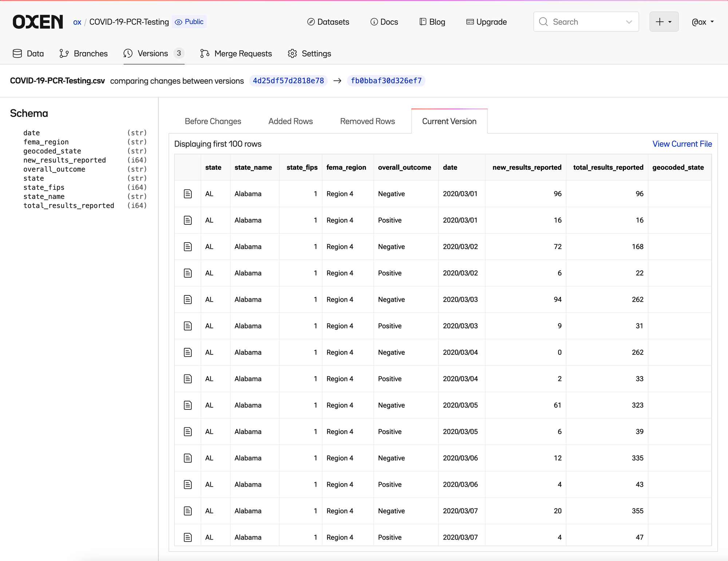This screenshot has width=728, height=561.
Task: Open commit 4d25df57d2818e78 version link
Action: [288, 81]
